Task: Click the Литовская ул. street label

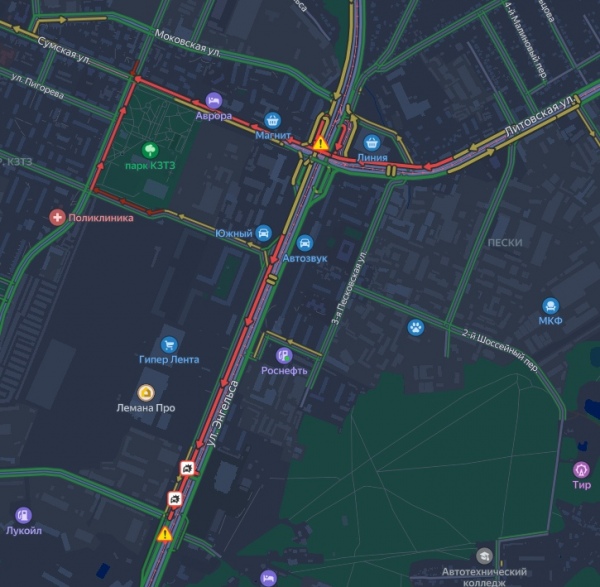Action: [x=540, y=115]
